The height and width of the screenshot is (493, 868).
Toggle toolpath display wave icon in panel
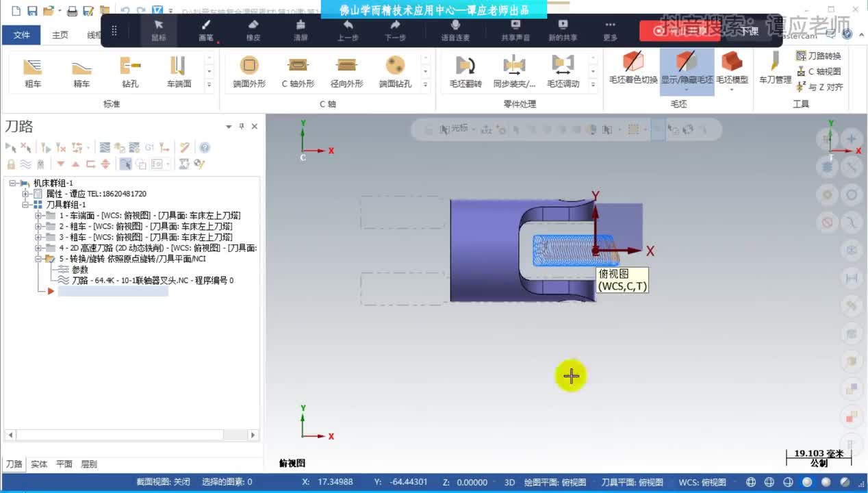click(25, 164)
